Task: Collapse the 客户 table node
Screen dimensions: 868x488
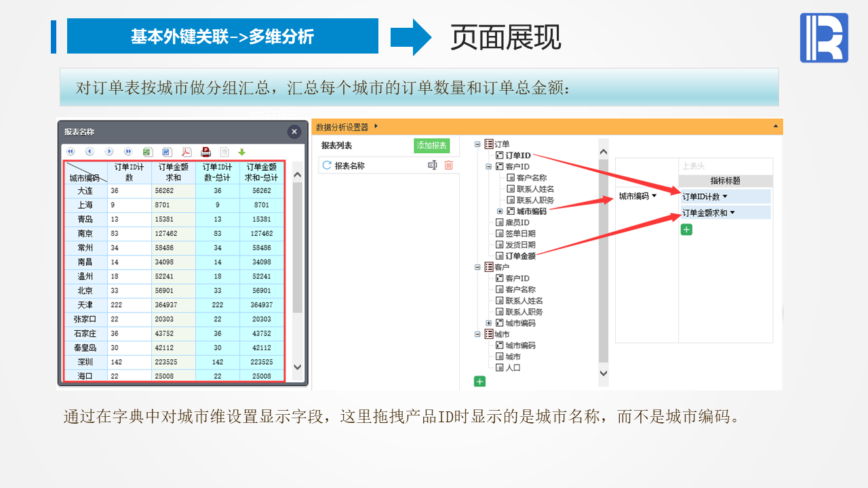Action: [x=477, y=267]
